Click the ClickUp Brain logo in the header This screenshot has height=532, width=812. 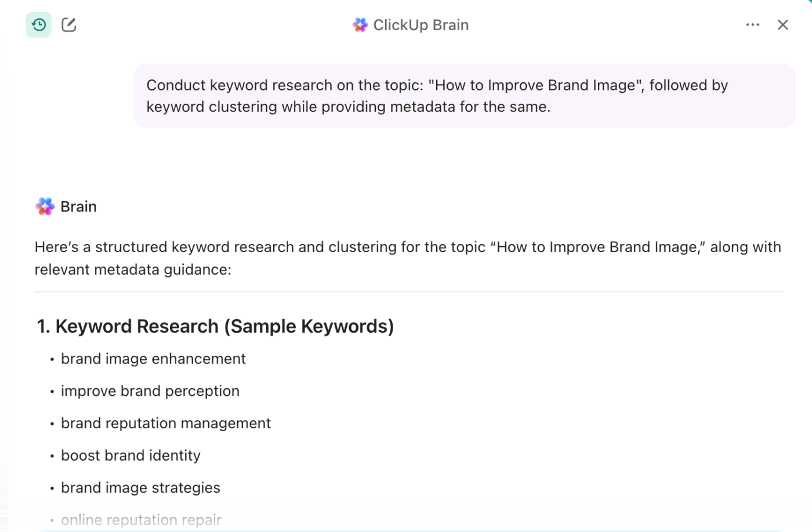(x=360, y=24)
